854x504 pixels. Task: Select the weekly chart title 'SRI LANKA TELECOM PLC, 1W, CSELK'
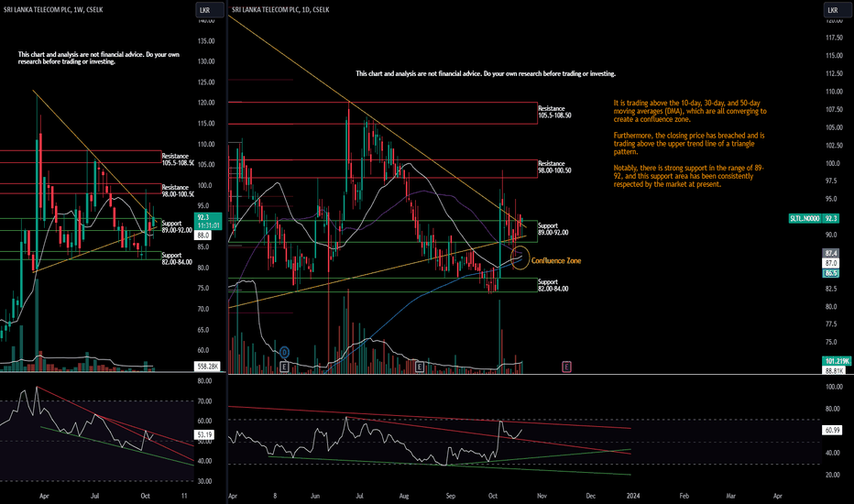coord(53,9)
